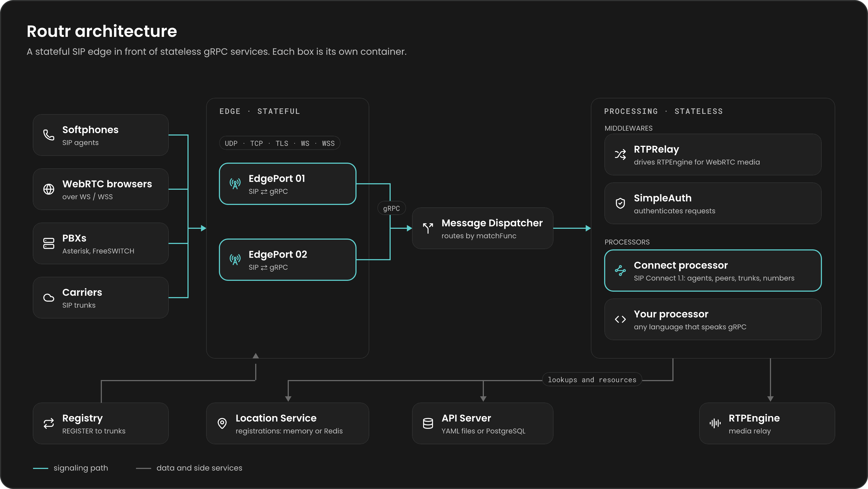Click the waveform icon in RTPEngine card
The image size is (868, 489).
(x=715, y=424)
